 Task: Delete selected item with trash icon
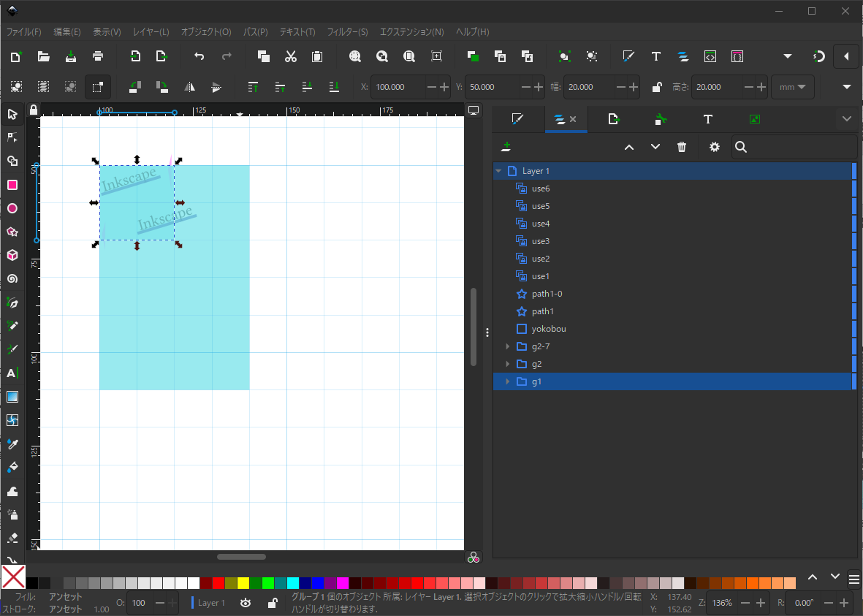tap(681, 147)
